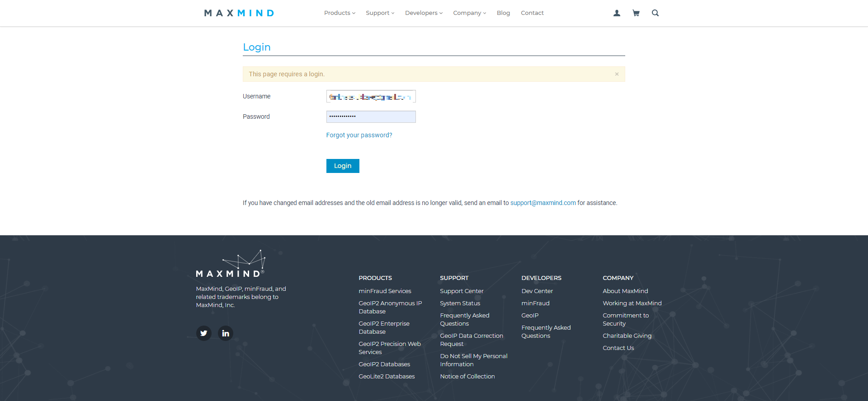Open Do Not Sell My Personal Information

pos(474,360)
